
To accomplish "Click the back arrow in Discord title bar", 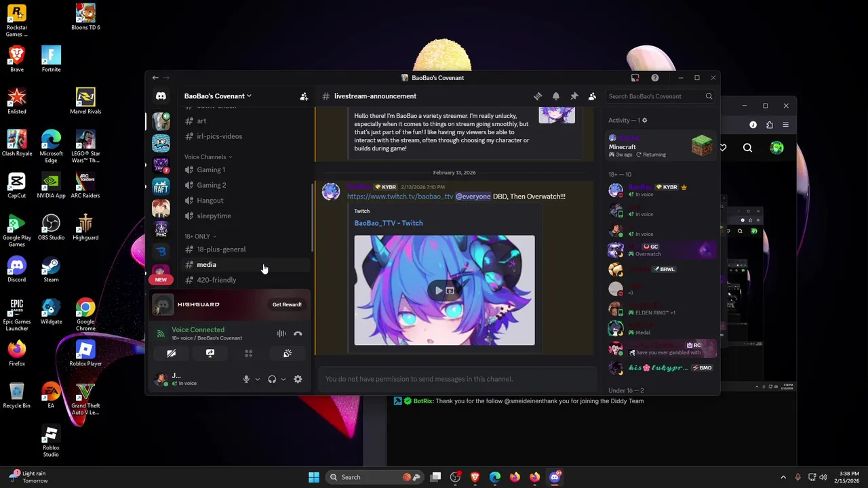I will coord(155,78).
